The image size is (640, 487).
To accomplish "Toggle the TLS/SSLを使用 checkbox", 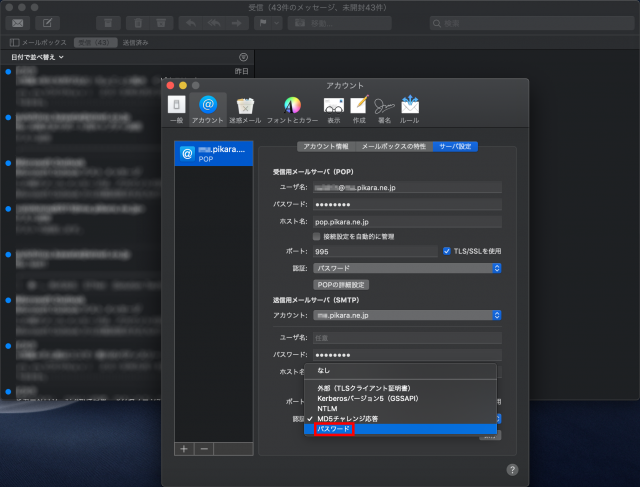I will 447,251.
